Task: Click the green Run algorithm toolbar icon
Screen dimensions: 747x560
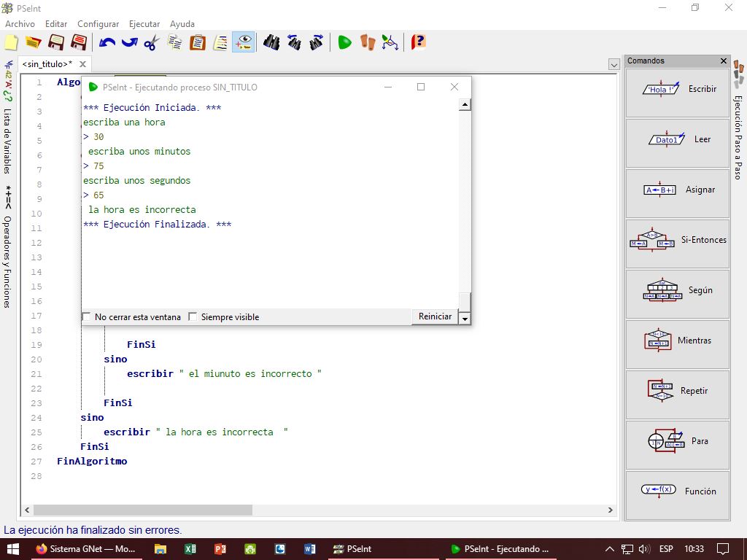Action: tap(344, 42)
